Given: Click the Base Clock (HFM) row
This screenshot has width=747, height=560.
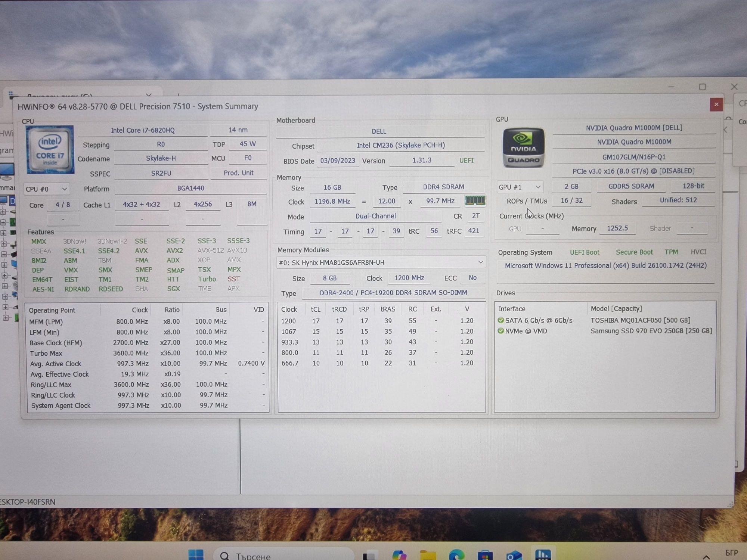Looking at the screenshot, I should (x=148, y=343).
